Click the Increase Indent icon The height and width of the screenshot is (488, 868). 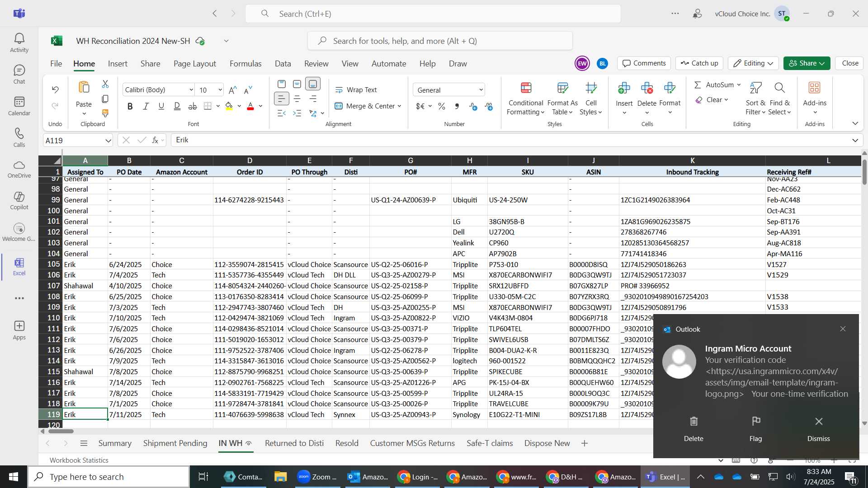click(x=297, y=113)
